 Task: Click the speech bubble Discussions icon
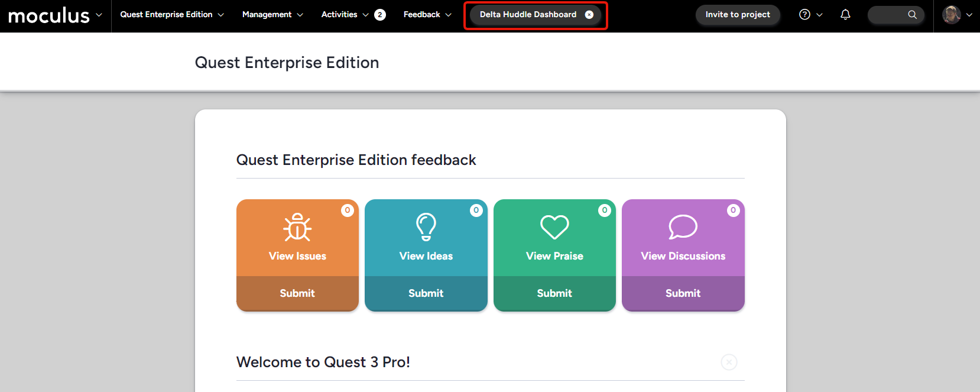(x=683, y=227)
